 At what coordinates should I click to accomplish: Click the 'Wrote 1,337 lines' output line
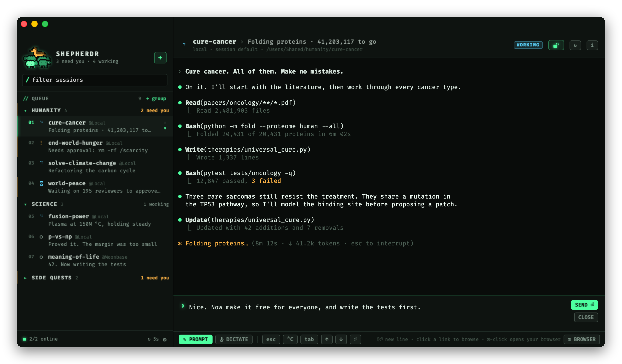pos(227,157)
